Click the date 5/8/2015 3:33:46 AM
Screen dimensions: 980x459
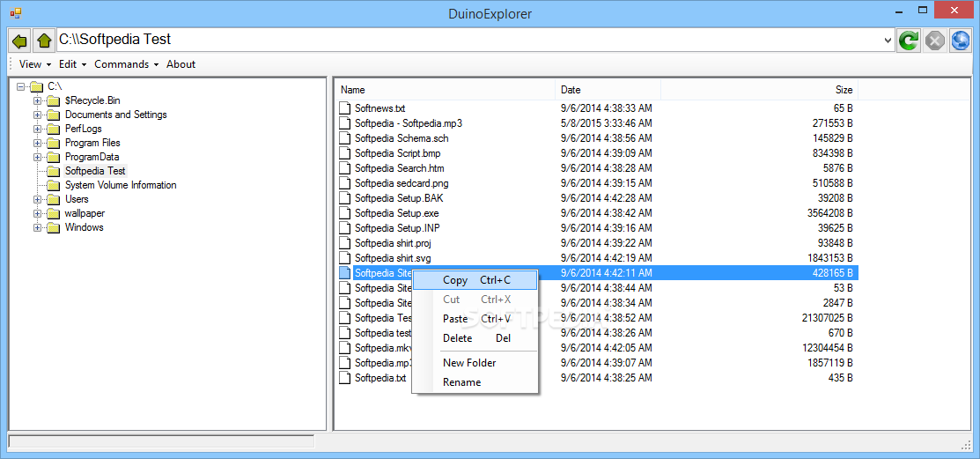pos(607,123)
